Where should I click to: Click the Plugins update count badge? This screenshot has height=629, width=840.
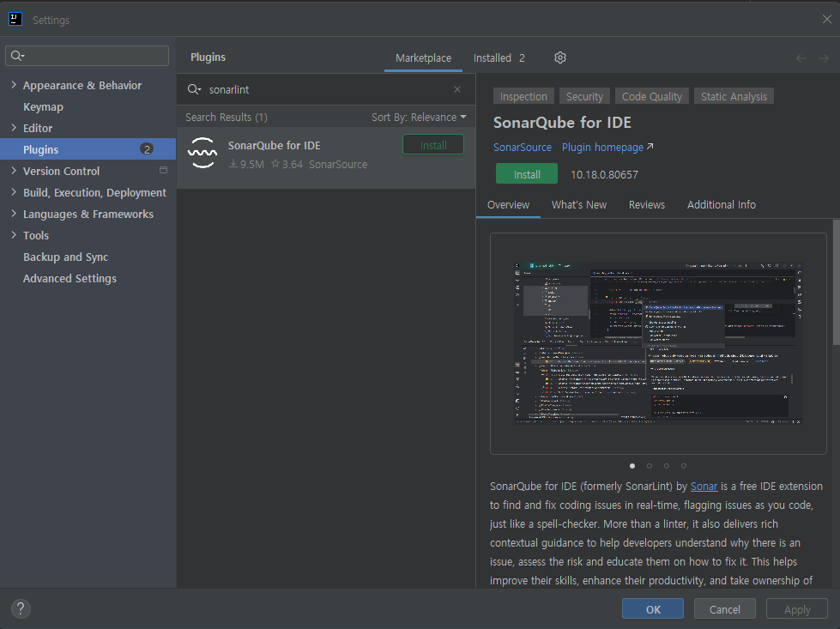(x=147, y=149)
